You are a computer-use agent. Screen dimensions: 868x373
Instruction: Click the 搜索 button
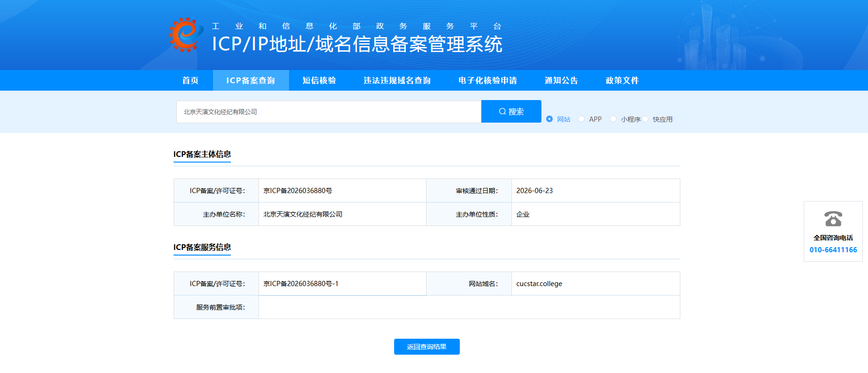(511, 111)
